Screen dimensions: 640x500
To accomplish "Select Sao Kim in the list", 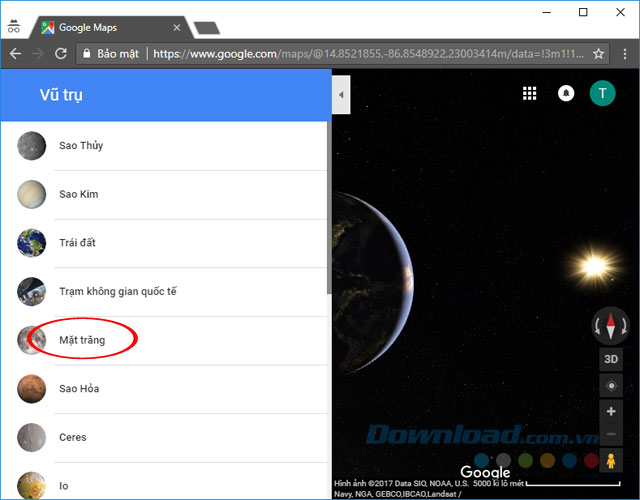I will 164,194.
